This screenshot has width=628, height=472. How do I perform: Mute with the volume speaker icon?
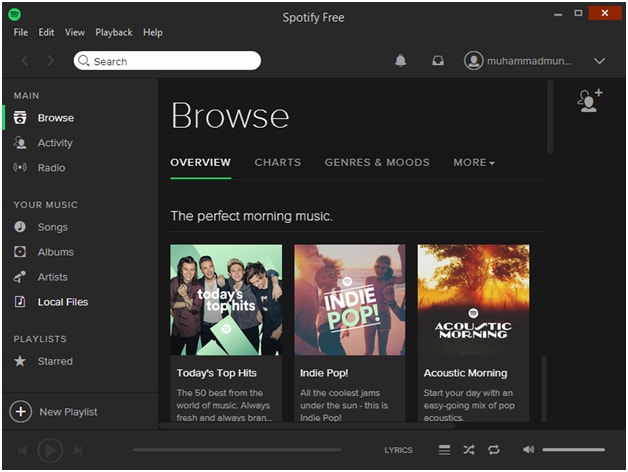[529, 450]
